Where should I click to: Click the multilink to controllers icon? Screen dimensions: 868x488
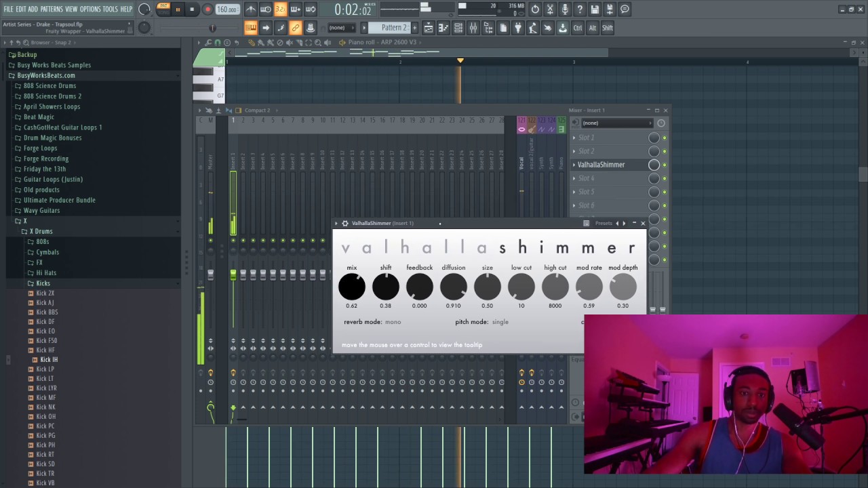(311, 28)
